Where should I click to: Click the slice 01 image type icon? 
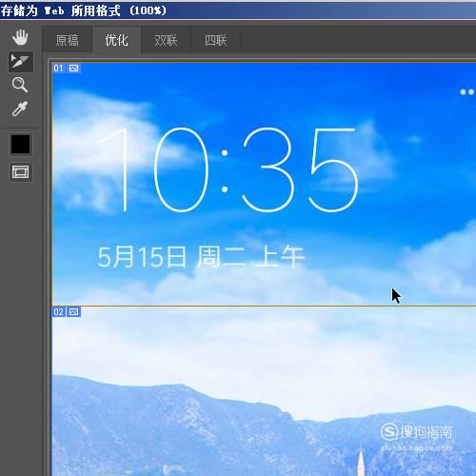(x=74, y=69)
